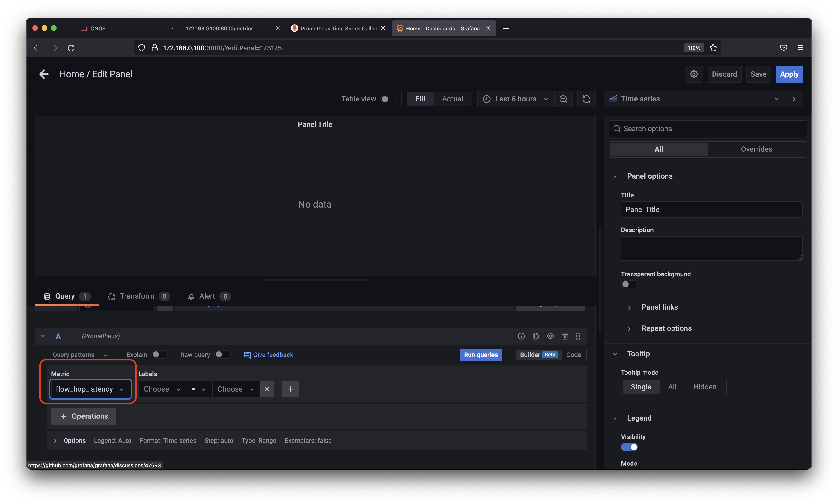The image size is (838, 504).
Task: Switch to the Code editor view
Action: click(x=573, y=354)
